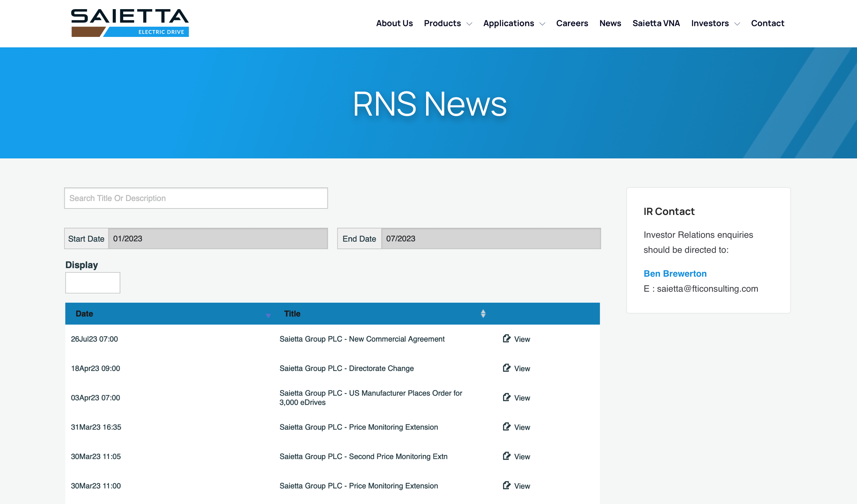This screenshot has height=504, width=857.
Task: Open the About Us page
Action: (394, 24)
